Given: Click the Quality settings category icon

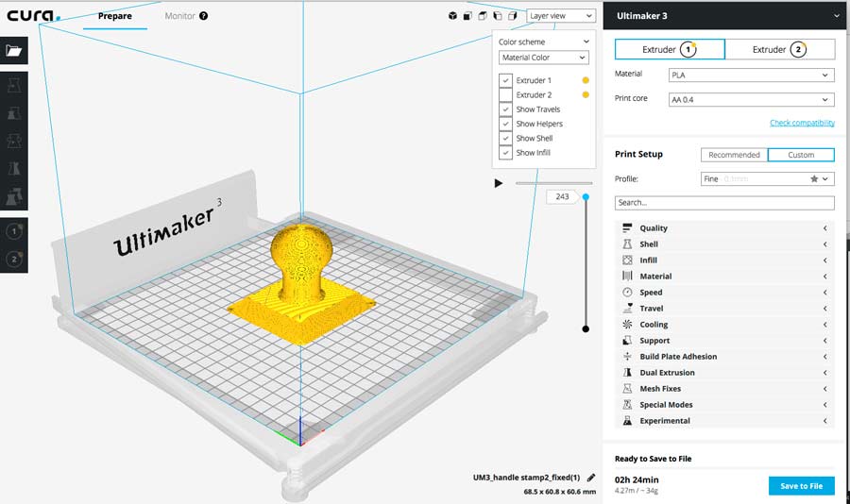Looking at the screenshot, I should (x=627, y=228).
